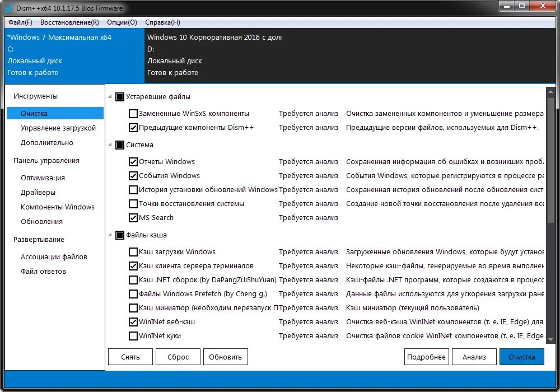Image resolution: width=560 pixels, height=392 pixels.
Task: Start scan with the Анализ button
Action: click(x=474, y=357)
